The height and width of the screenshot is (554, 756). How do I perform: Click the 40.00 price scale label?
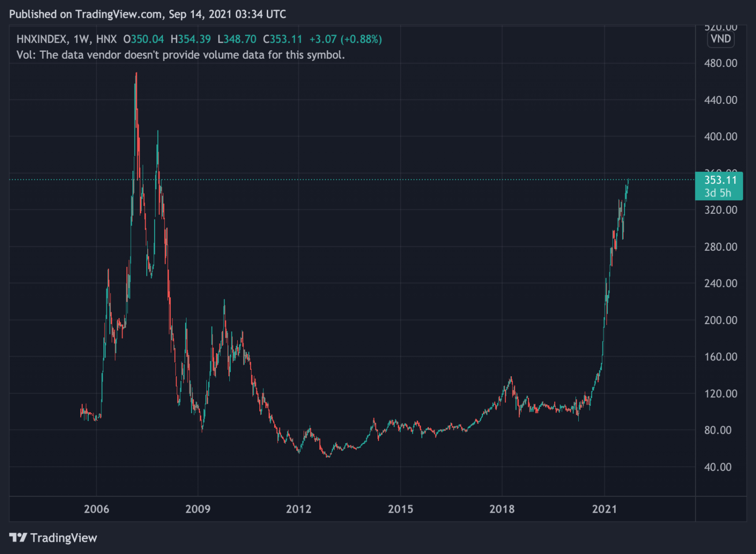coord(718,467)
